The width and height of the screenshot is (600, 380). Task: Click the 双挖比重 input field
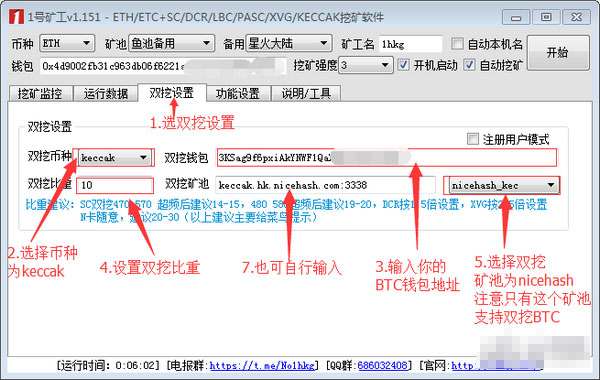[115, 185]
